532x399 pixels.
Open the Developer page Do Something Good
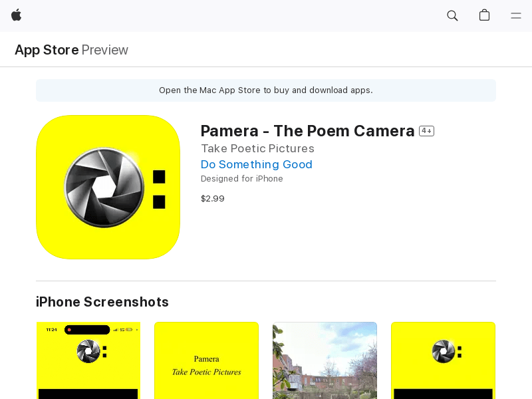(257, 164)
